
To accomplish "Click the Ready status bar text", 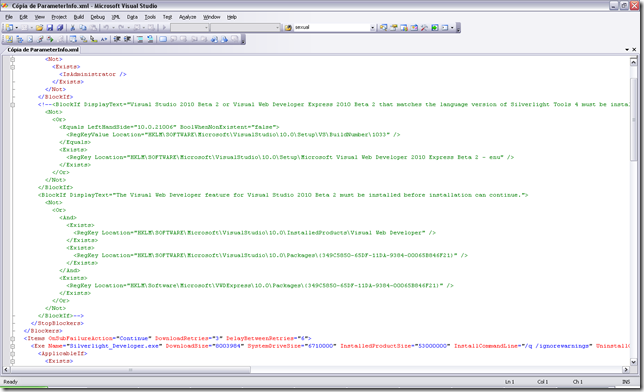I will coord(11,382).
